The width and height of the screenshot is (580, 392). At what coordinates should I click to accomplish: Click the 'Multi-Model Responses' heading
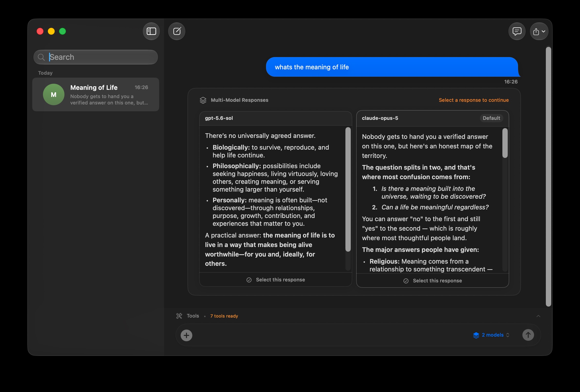click(x=239, y=100)
